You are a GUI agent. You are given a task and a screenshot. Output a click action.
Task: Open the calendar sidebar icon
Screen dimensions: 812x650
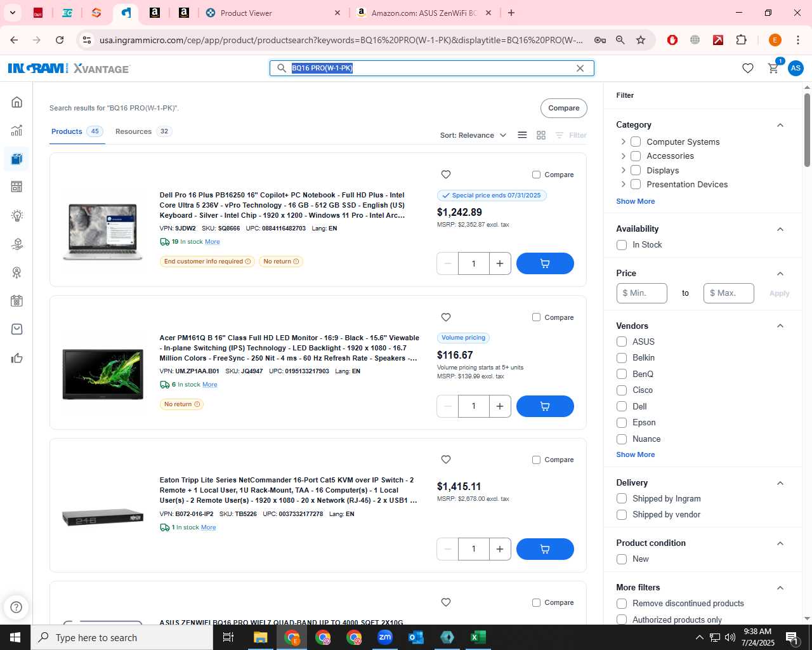click(x=17, y=301)
